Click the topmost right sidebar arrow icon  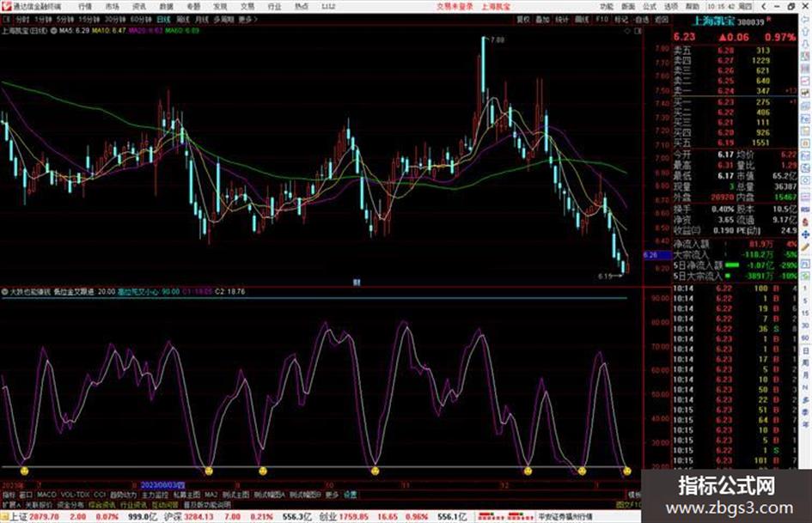coord(805,19)
